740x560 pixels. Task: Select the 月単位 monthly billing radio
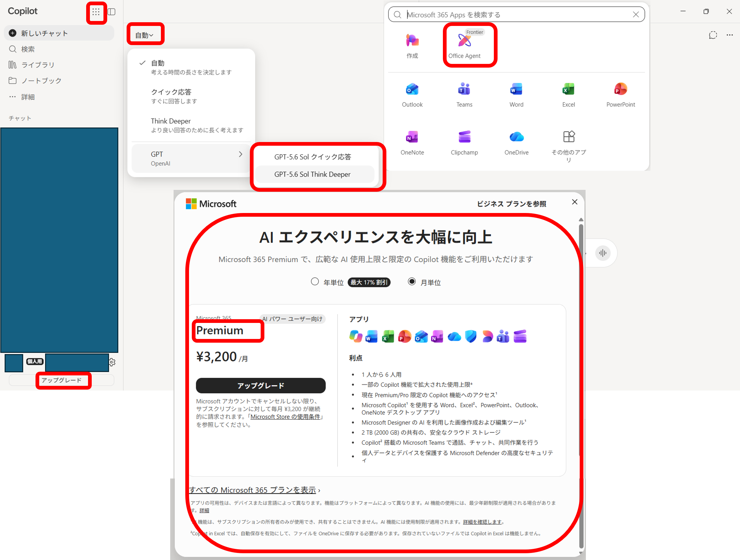[x=412, y=282]
